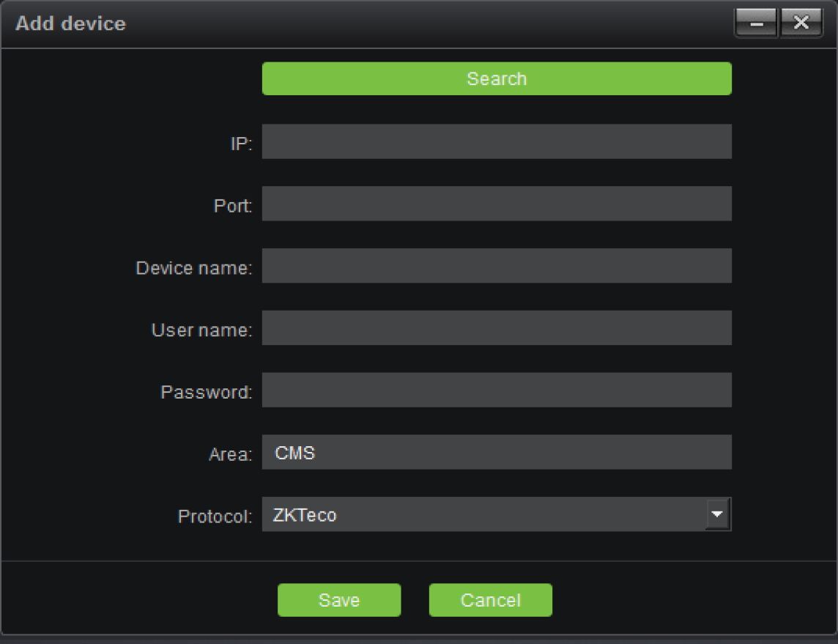Click the Add device title bar text
The width and height of the screenshot is (838, 644).
[70, 23]
